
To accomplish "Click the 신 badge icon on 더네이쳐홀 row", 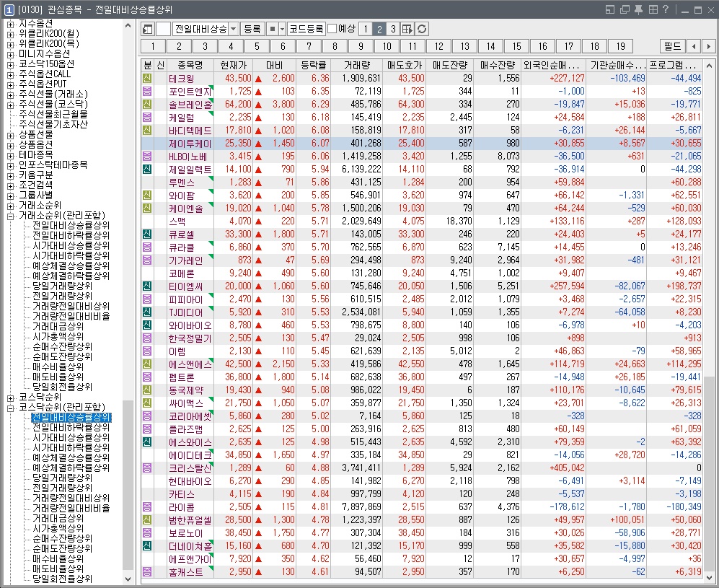I will 146,546.
